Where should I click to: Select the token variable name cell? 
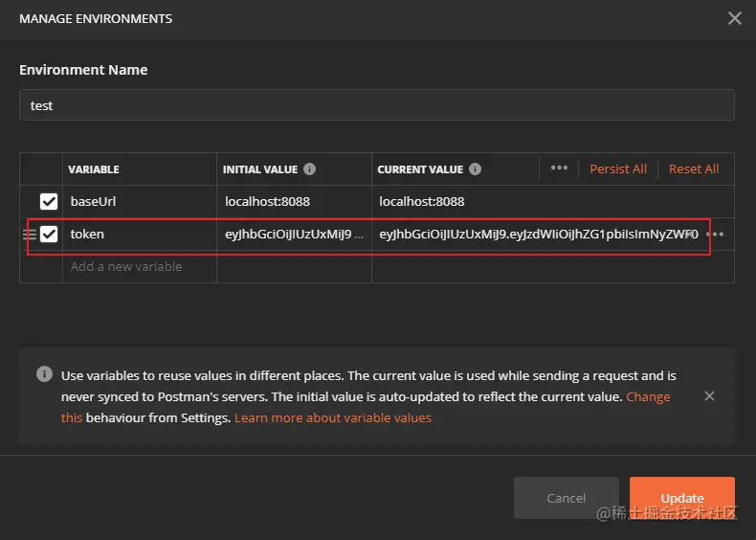pos(140,234)
